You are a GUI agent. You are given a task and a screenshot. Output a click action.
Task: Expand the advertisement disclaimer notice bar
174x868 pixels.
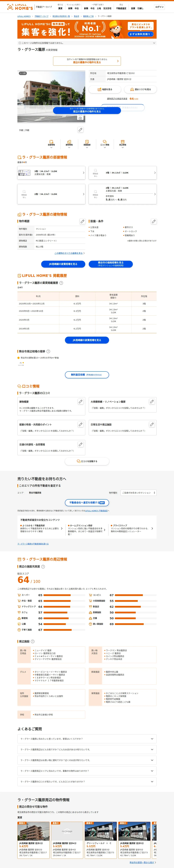[x=87, y=43]
